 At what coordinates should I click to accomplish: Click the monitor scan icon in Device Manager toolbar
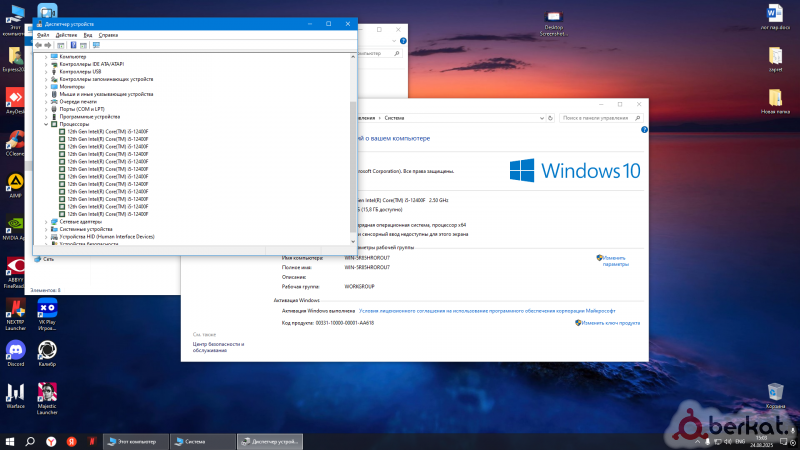coord(96,45)
